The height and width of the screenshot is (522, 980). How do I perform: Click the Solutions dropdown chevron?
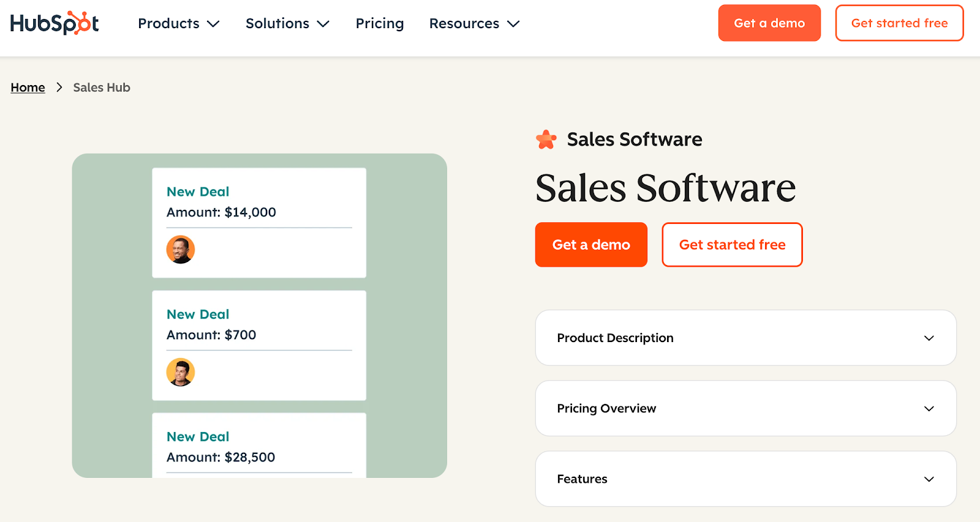click(323, 24)
